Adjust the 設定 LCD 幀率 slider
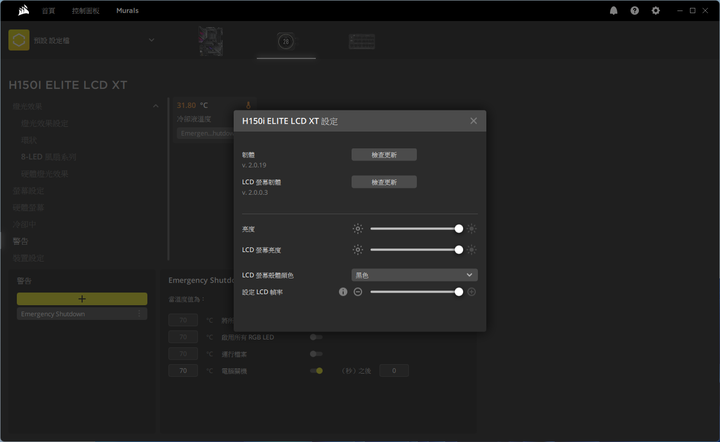 coord(415,292)
